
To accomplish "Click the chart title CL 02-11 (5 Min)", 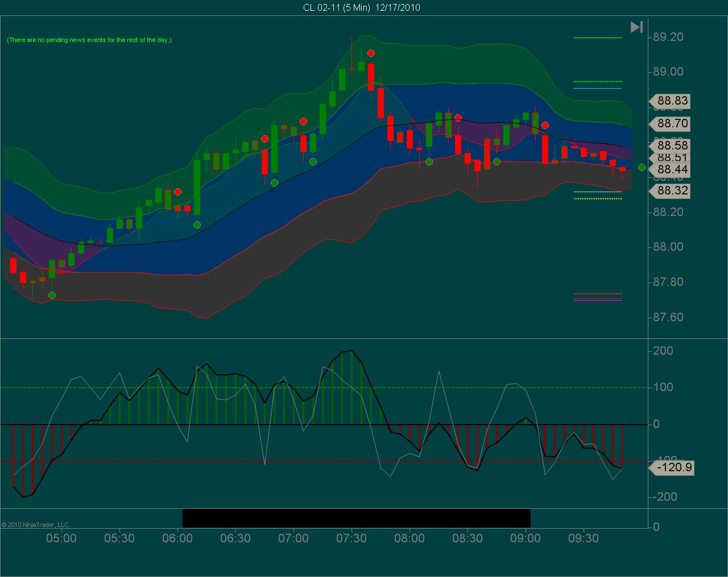I will point(337,7).
